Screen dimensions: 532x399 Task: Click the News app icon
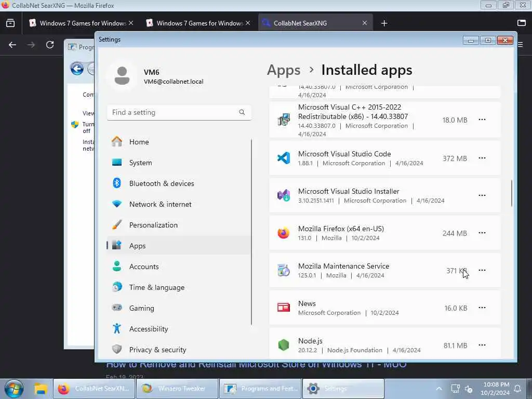click(x=284, y=308)
